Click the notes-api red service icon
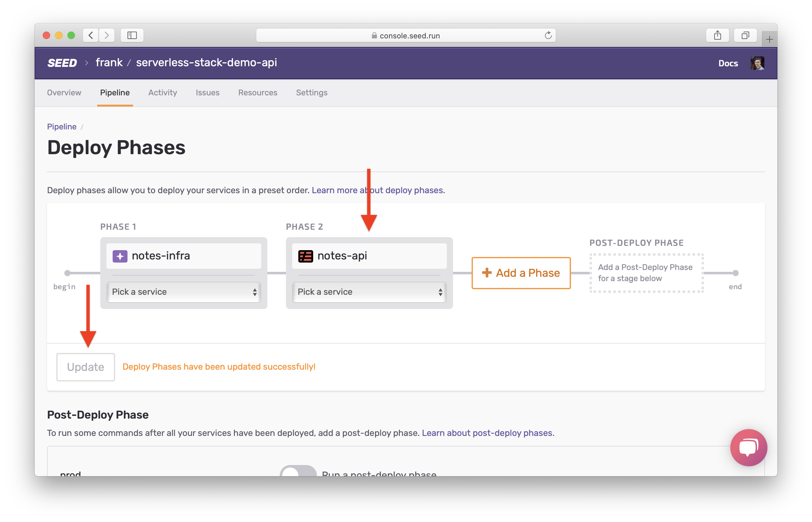 305,256
